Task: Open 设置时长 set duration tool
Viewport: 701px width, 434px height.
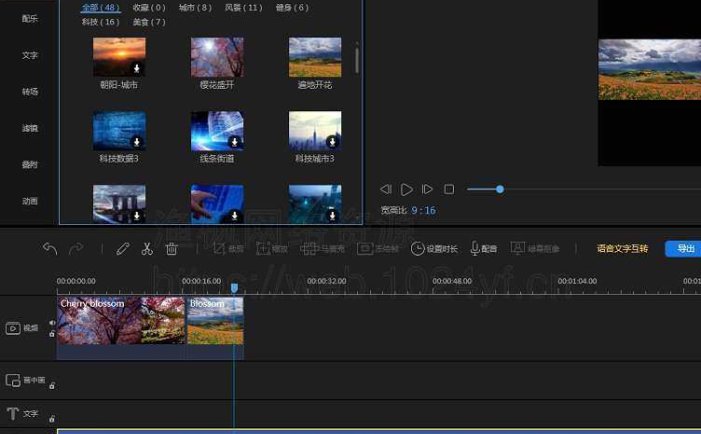Action: pos(434,249)
